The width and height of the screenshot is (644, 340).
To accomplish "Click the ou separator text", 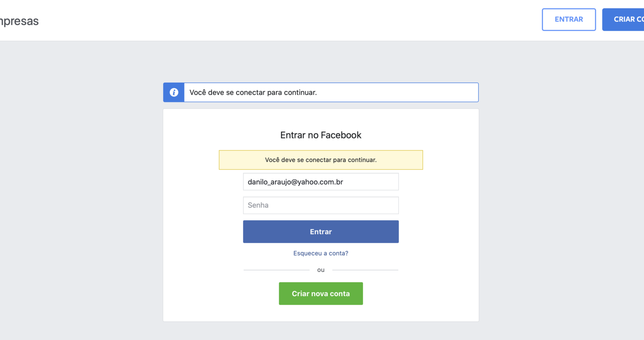I will pyautogui.click(x=321, y=270).
